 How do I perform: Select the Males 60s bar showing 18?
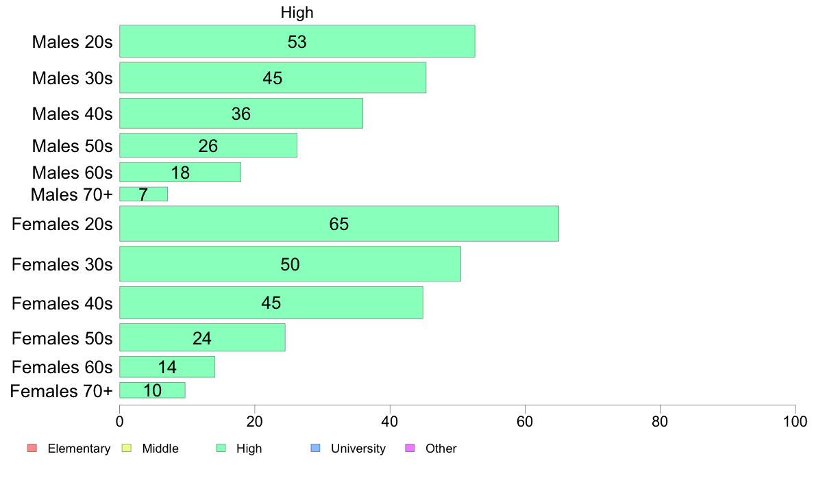[181, 173]
